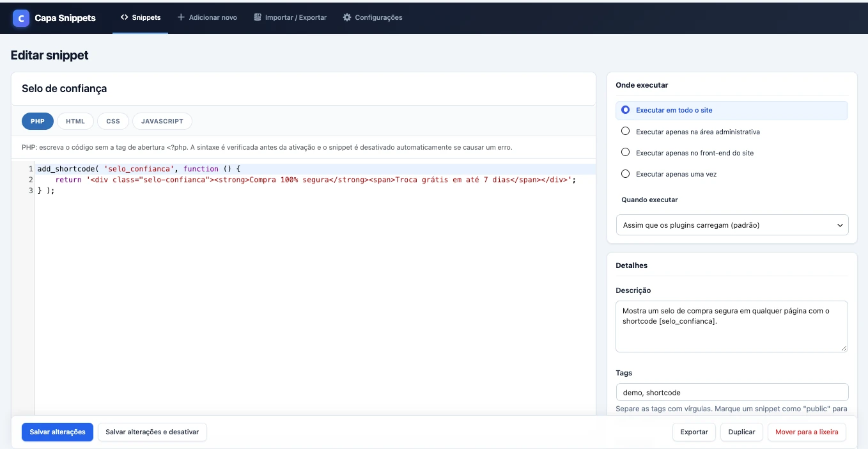
Task: Switch to the JAVASCRIPT code type
Action: pyautogui.click(x=162, y=121)
